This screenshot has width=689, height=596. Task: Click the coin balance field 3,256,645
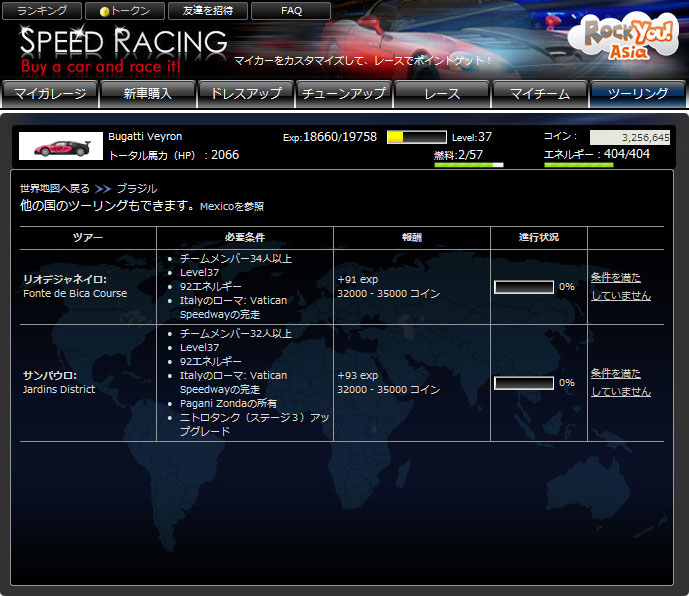(x=630, y=138)
